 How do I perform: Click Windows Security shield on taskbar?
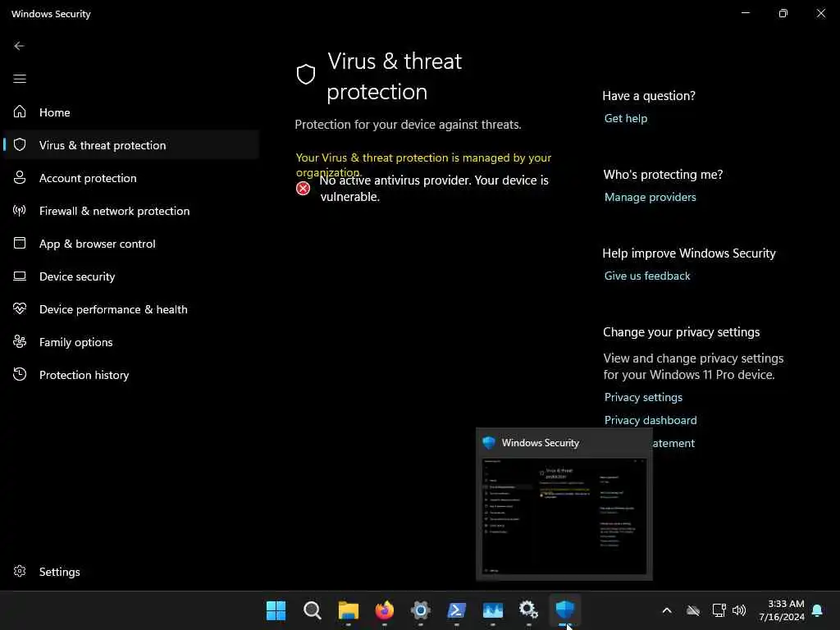[x=564, y=610]
